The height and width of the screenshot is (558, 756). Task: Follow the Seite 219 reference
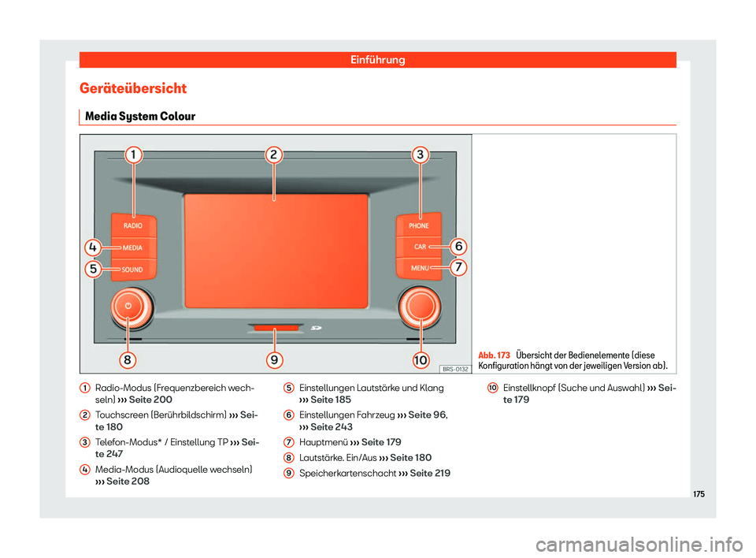point(424,473)
